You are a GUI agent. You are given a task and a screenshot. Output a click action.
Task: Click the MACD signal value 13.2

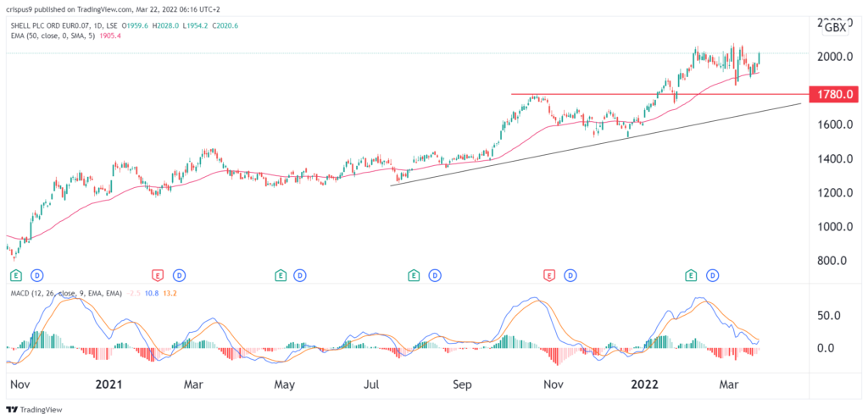tap(169, 293)
